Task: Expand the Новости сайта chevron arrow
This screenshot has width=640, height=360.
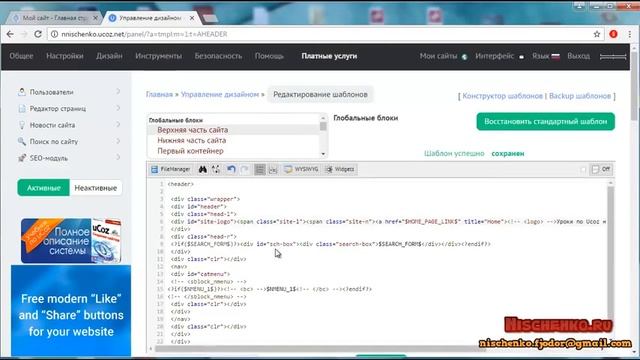Action: [118, 124]
